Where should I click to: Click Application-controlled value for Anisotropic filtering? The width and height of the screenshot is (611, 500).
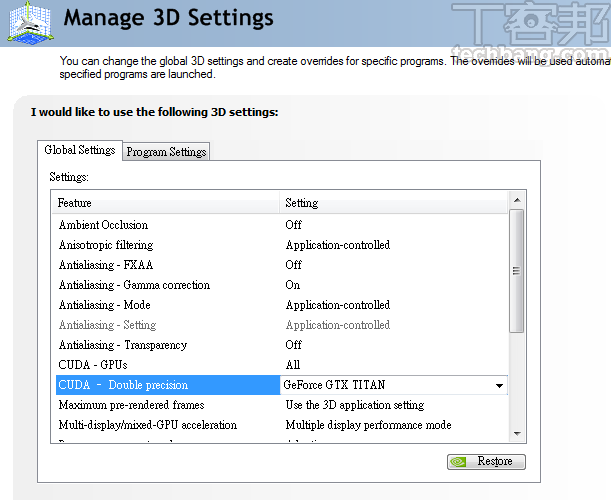[x=338, y=245]
